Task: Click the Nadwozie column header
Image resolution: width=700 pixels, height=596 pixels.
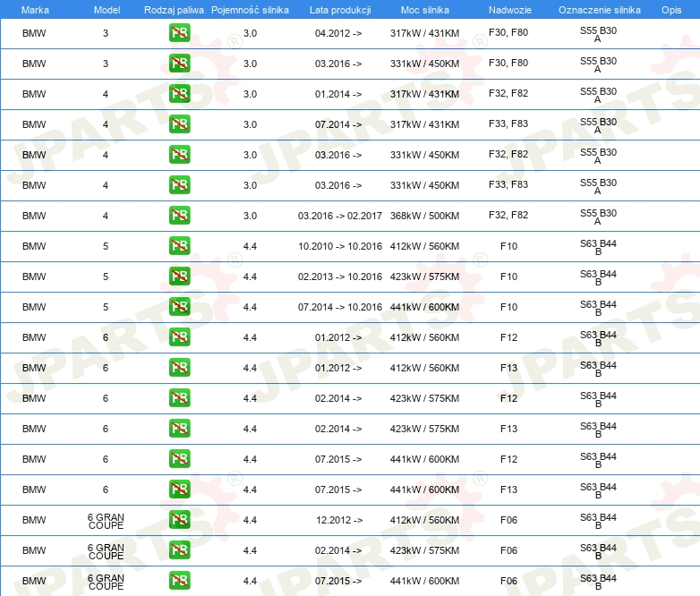Action: [x=508, y=10]
